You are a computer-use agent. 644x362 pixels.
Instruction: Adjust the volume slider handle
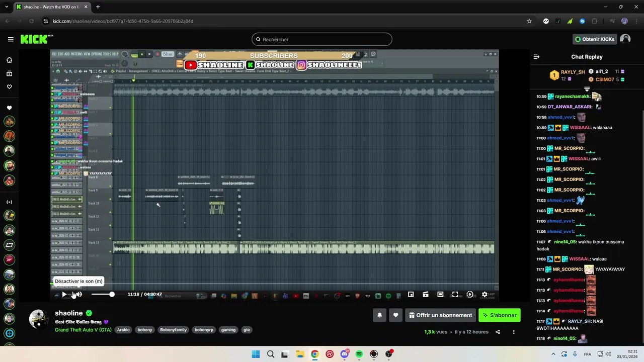point(112,294)
